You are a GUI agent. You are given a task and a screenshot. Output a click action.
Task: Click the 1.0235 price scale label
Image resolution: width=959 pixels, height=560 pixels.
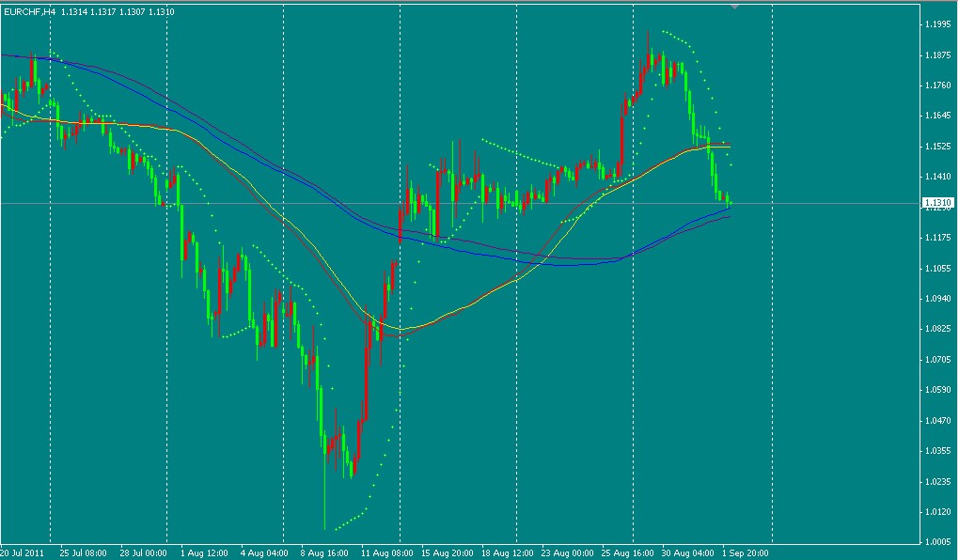click(x=937, y=481)
